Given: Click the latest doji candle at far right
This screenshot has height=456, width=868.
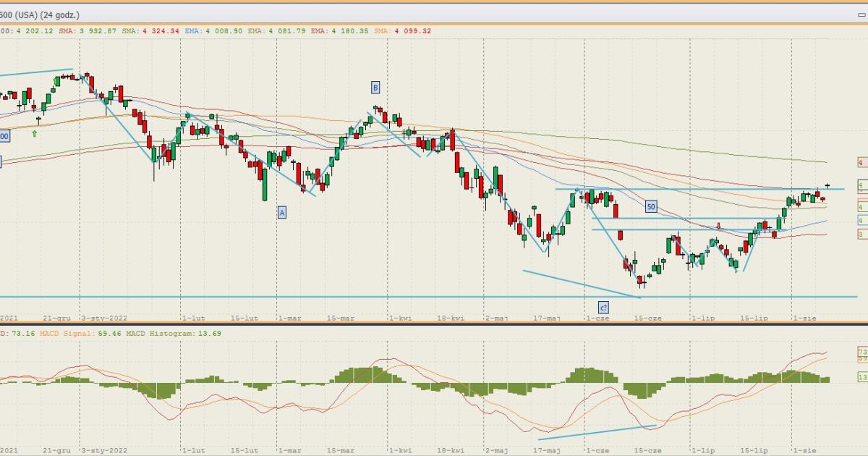Looking at the screenshot, I should point(827,186).
